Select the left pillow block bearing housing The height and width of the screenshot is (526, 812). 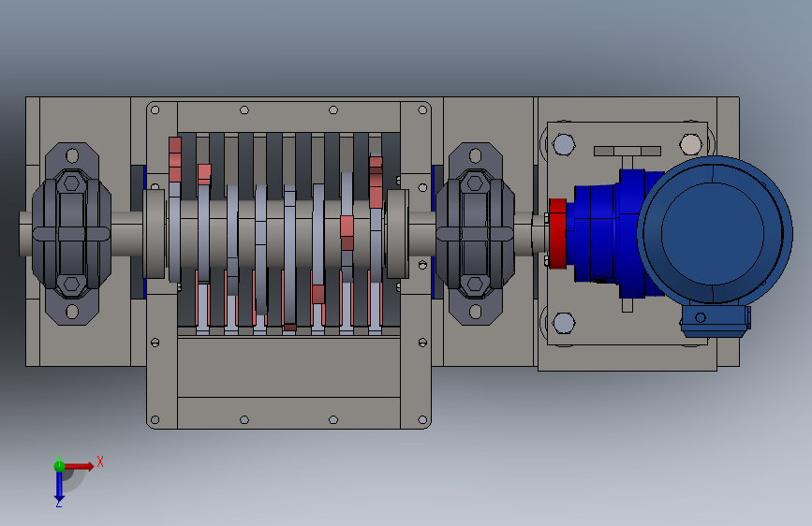click(72, 234)
